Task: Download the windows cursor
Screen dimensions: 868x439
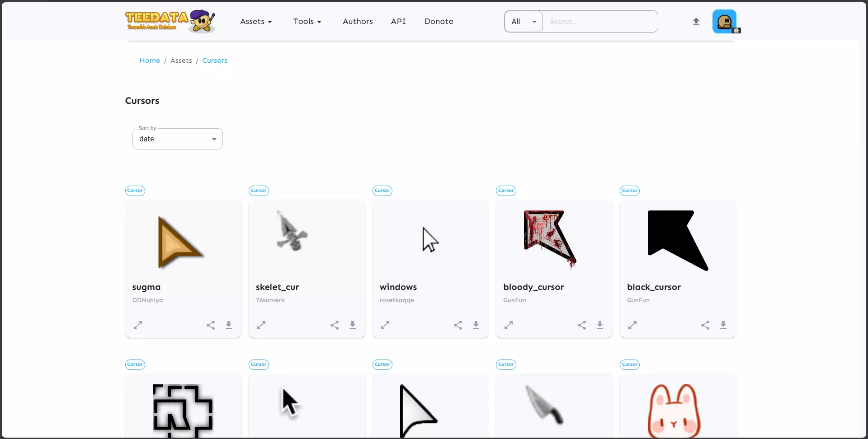Action: pyautogui.click(x=476, y=325)
